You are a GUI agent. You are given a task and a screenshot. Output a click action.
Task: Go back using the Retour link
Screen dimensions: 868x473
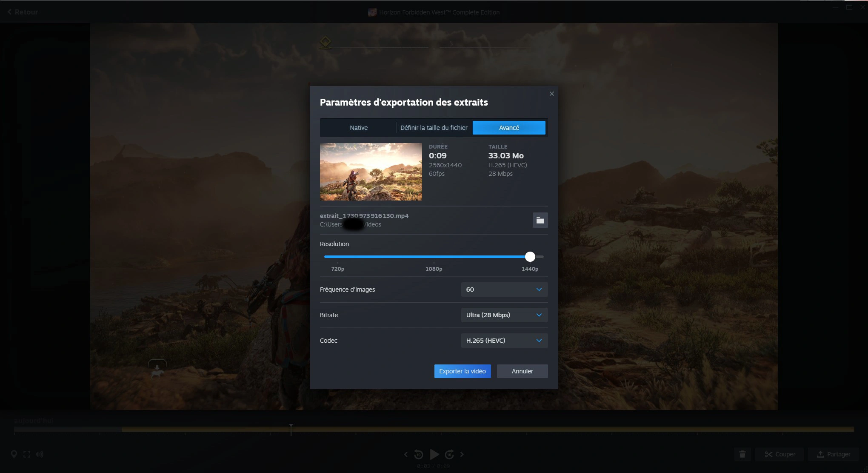pyautogui.click(x=23, y=12)
